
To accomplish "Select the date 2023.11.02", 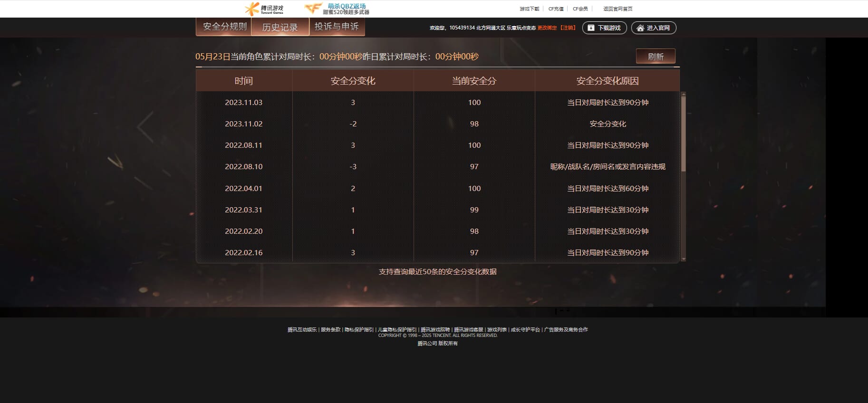I will pyautogui.click(x=244, y=124).
